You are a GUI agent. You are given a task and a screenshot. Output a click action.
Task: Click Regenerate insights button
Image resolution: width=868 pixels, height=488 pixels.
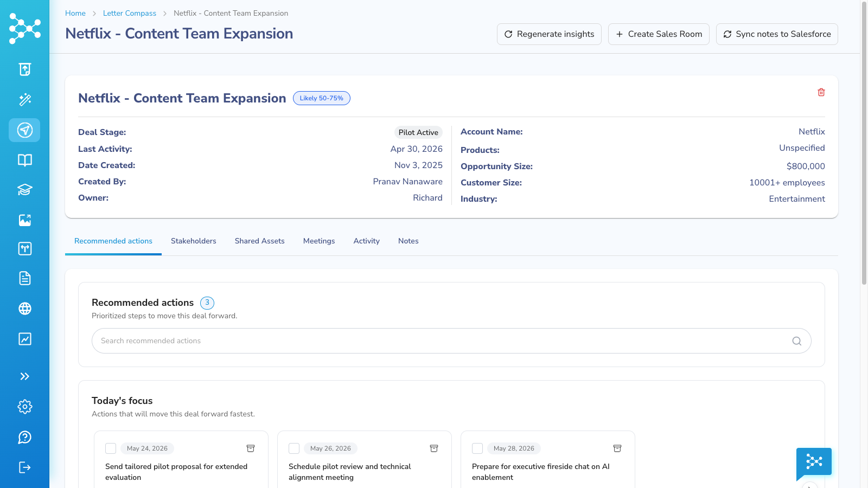(549, 34)
